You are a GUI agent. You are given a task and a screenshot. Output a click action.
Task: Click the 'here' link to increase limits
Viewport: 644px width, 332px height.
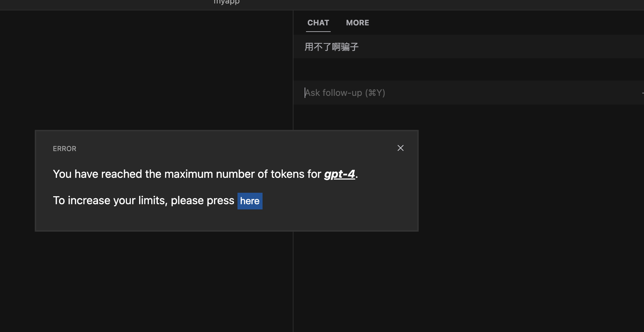click(250, 201)
